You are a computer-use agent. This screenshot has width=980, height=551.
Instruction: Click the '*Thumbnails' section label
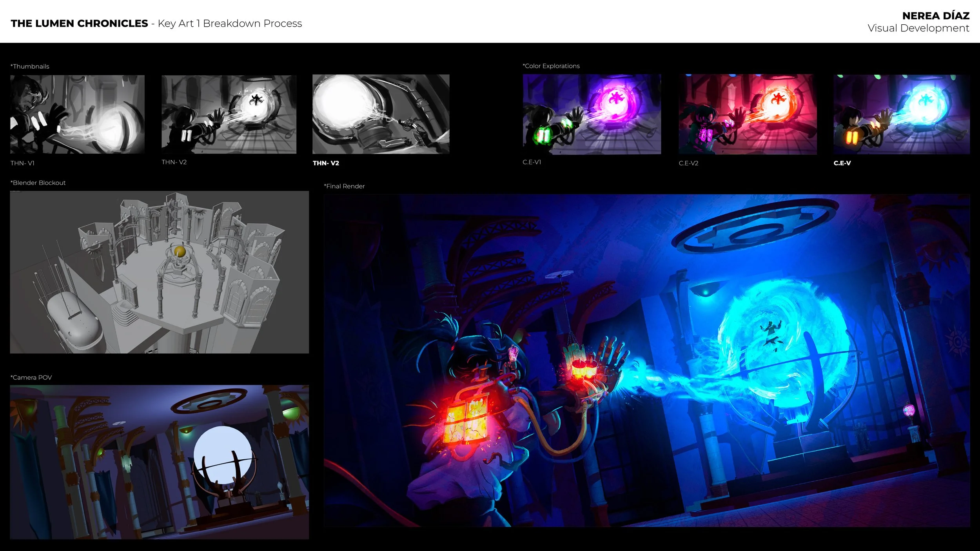pyautogui.click(x=30, y=66)
